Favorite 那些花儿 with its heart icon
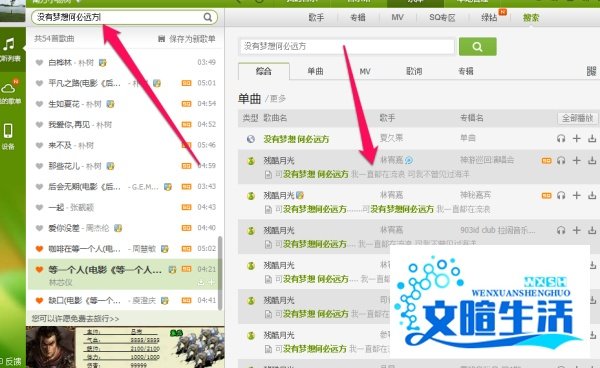The height and width of the screenshot is (368, 600). [39, 166]
